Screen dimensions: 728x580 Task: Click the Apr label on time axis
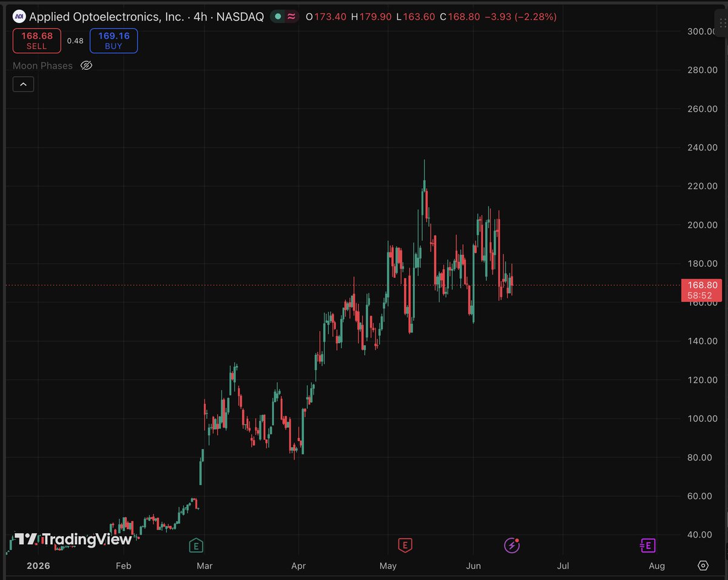tap(298, 566)
